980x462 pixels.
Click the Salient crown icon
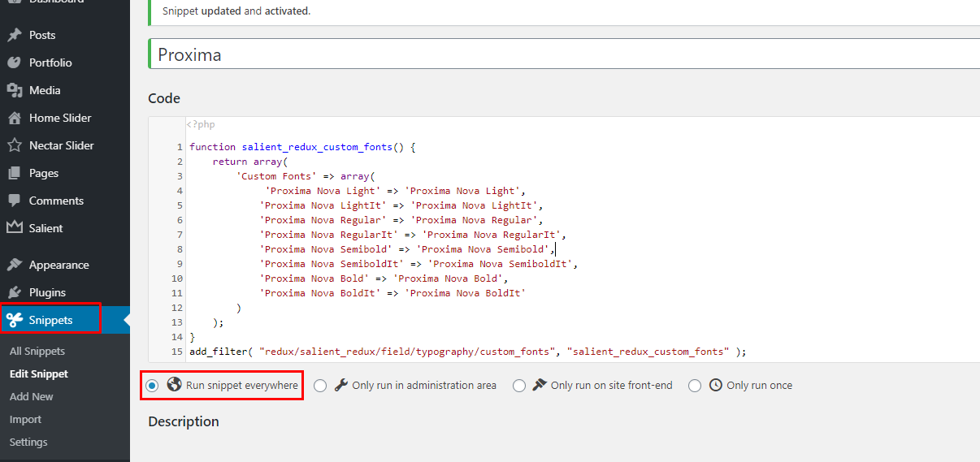(14, 228)
